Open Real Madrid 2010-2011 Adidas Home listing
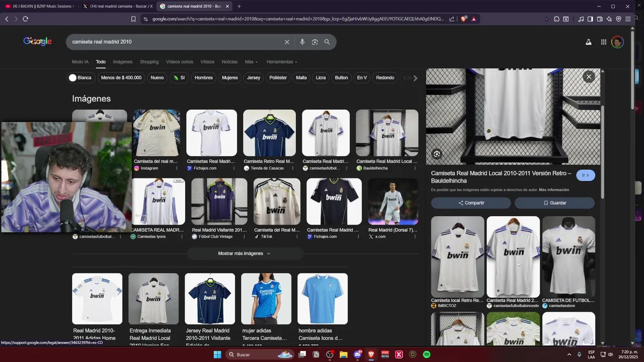Viewport: 644px width, 362px height. coord(97,308)
